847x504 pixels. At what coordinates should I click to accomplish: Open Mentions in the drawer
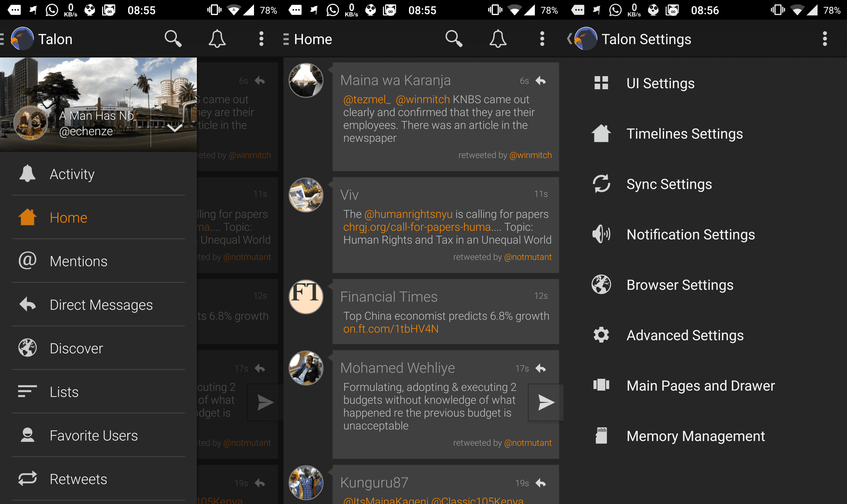click(x=98, y=261)
